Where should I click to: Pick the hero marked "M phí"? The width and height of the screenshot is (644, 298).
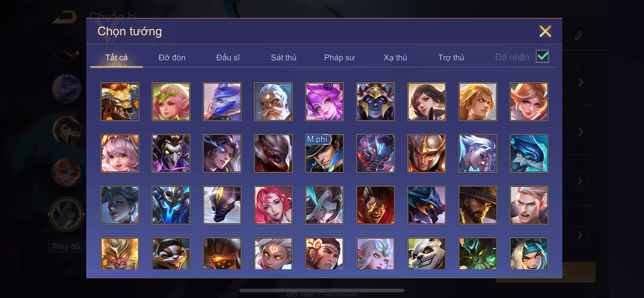[x=324, y=153]
